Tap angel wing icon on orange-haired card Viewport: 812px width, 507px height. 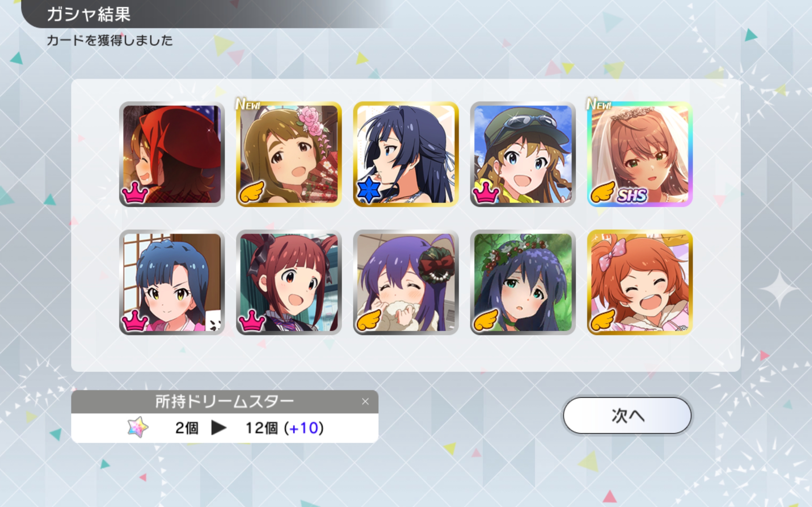coord(603,320)
